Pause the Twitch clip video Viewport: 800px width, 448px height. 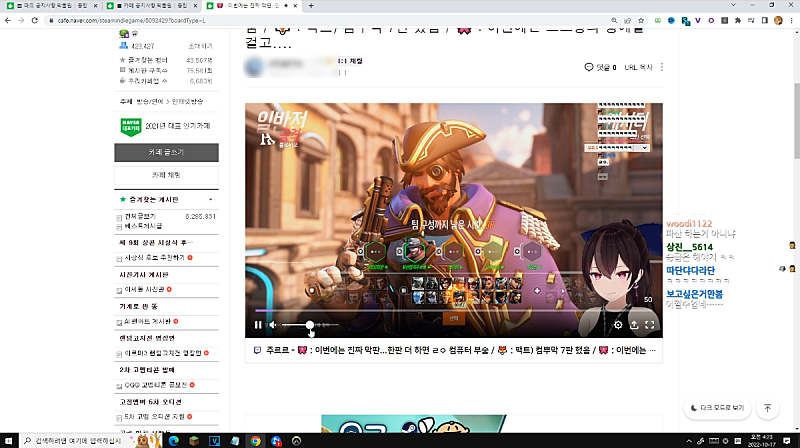tap(258, 325)
